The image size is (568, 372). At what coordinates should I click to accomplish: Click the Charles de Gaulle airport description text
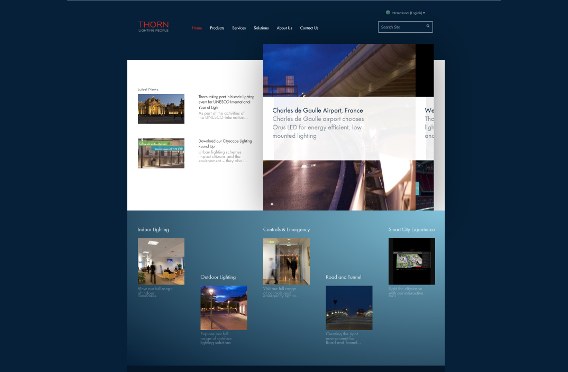[x=318, y=128]
